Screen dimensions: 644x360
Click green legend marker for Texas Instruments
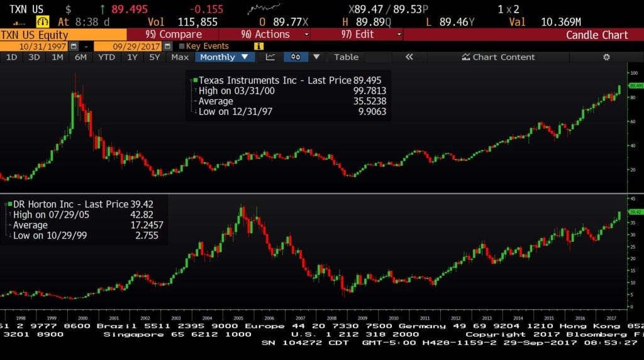pyautogui.click(x=196, y=80)
